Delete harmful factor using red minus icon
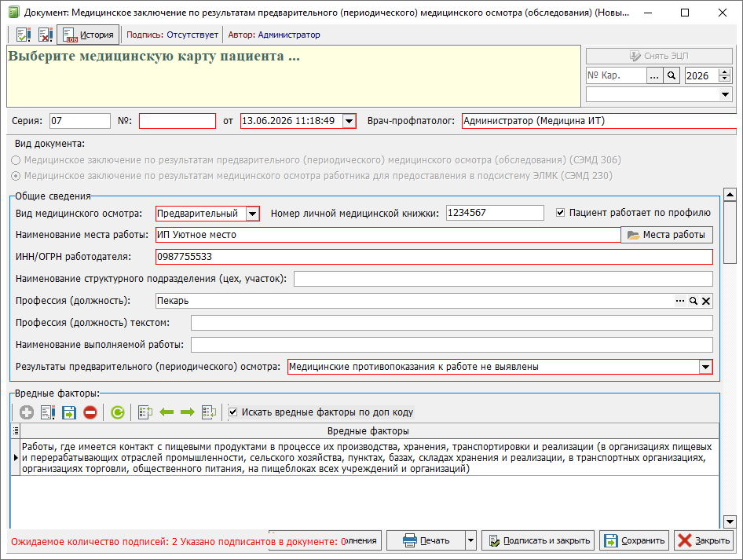 pos(90,412)
